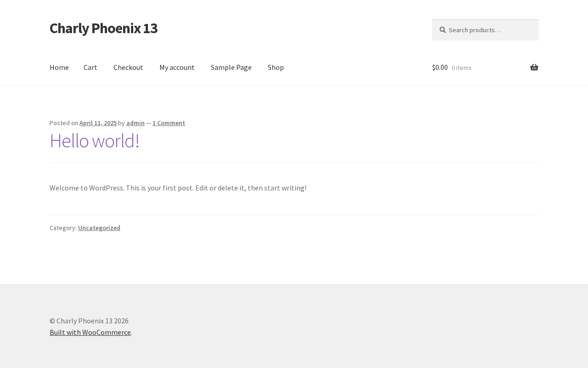This screenshot has width=588, height=368.
Task: Click the 0 items cart count
Action: [461, 68]
